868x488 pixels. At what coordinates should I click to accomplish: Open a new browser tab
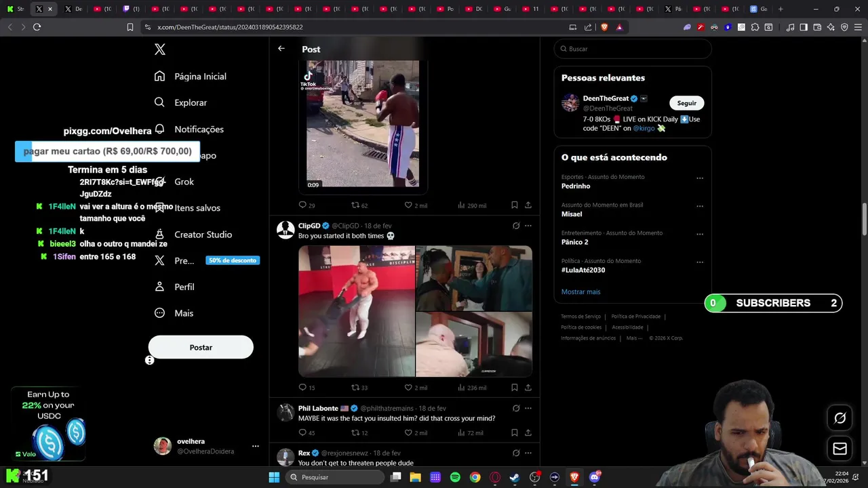[781, 9]
